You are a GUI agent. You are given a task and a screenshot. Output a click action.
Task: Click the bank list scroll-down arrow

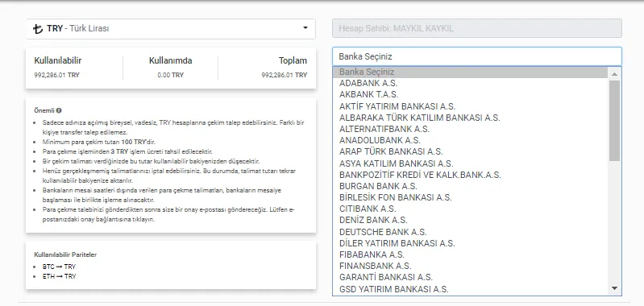[614, 288]
